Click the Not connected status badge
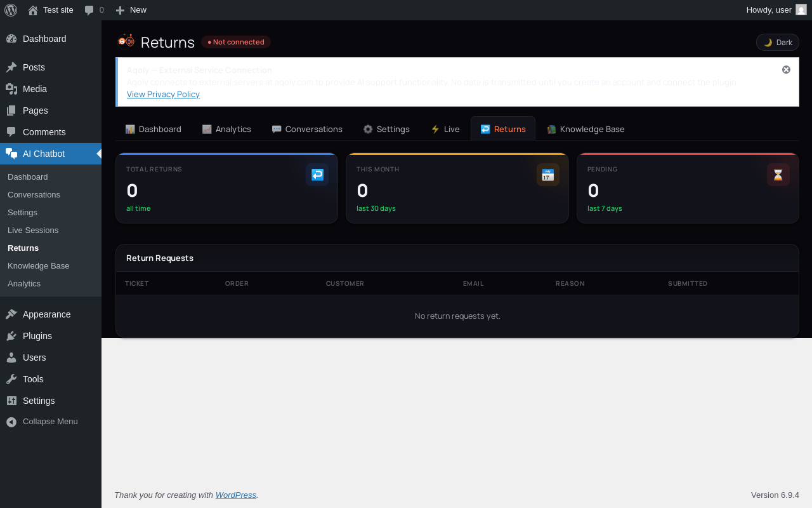This screenshot has height=508, width=812. pos(236,42)
